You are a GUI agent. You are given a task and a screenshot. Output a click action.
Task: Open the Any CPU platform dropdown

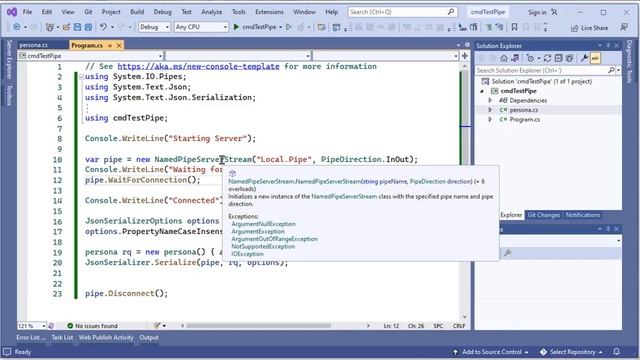pyautogui.click(x=201, y=27)
